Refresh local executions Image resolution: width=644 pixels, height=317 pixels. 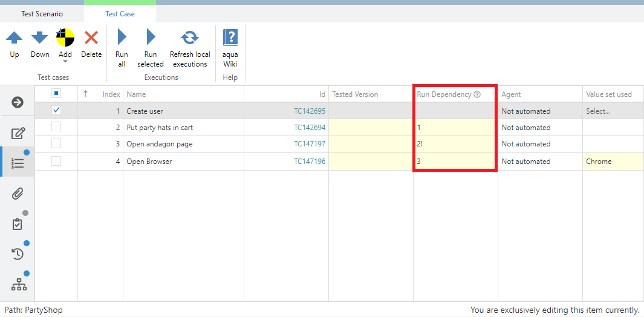coord(189,38)
